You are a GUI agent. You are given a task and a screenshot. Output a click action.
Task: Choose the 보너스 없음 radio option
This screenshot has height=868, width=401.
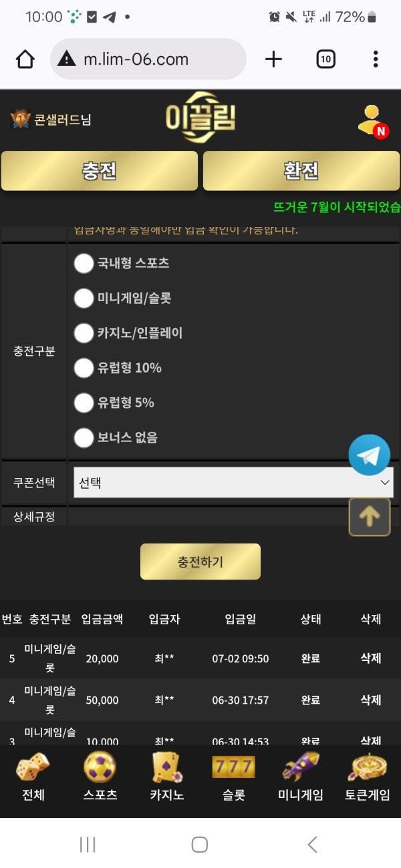[84, 437]
